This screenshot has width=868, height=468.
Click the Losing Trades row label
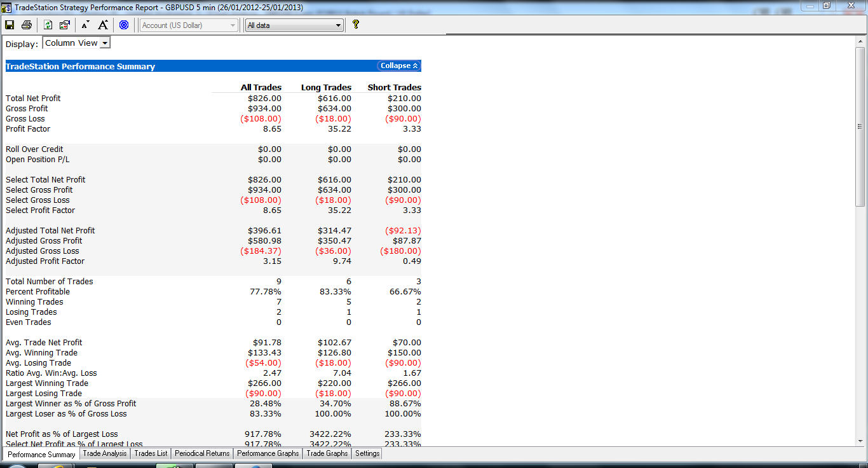(x=31, y=312)
